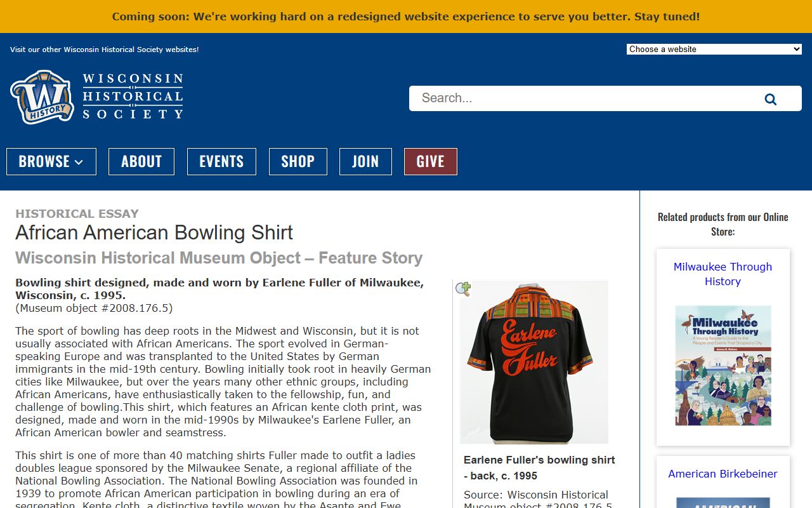Type in the Search field
812x508 pixels.
coord(584,98)
